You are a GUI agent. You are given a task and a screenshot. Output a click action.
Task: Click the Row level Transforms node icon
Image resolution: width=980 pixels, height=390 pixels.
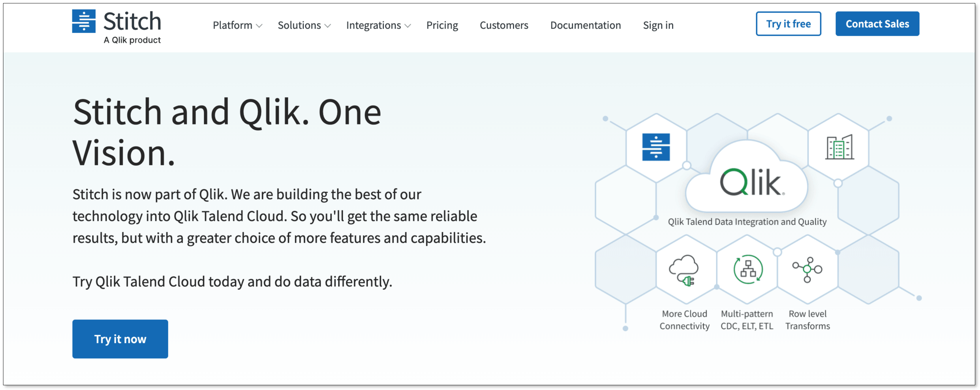pos(807,269)
